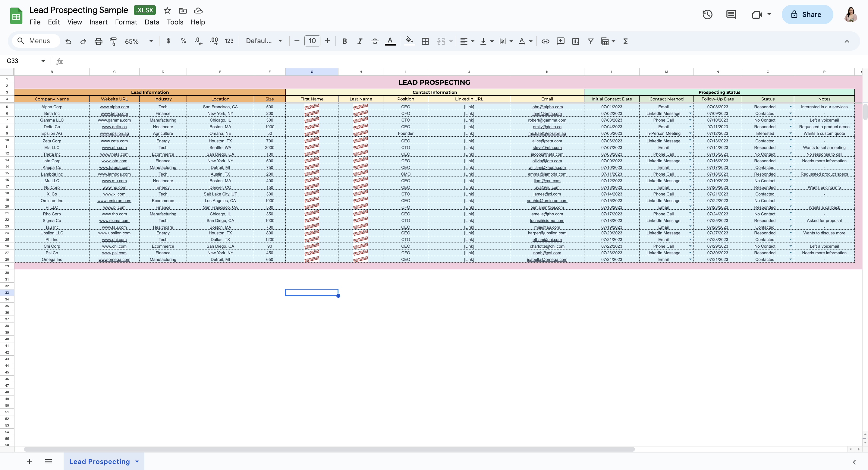Click the functions sigma icon

tap(625, 41)
